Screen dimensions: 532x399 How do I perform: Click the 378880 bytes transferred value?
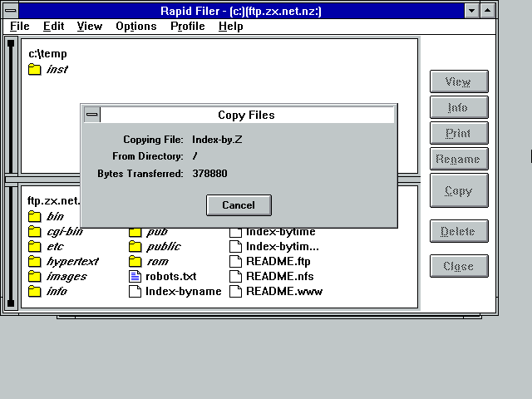tap(209, 174)
